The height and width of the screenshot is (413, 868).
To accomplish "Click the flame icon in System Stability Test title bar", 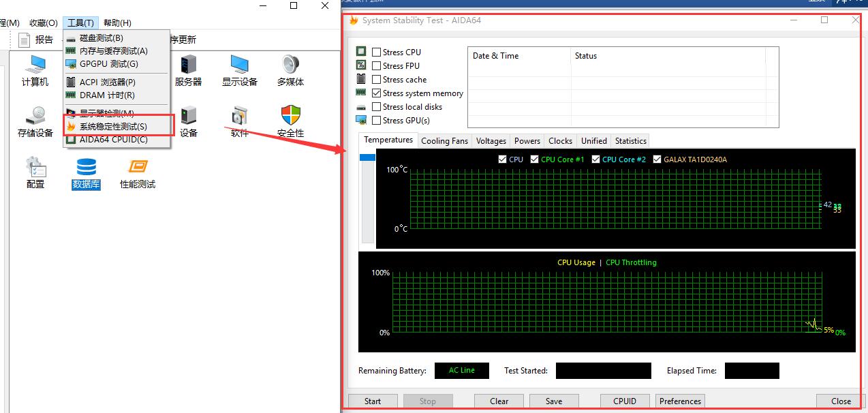I will tap(354, 20).
